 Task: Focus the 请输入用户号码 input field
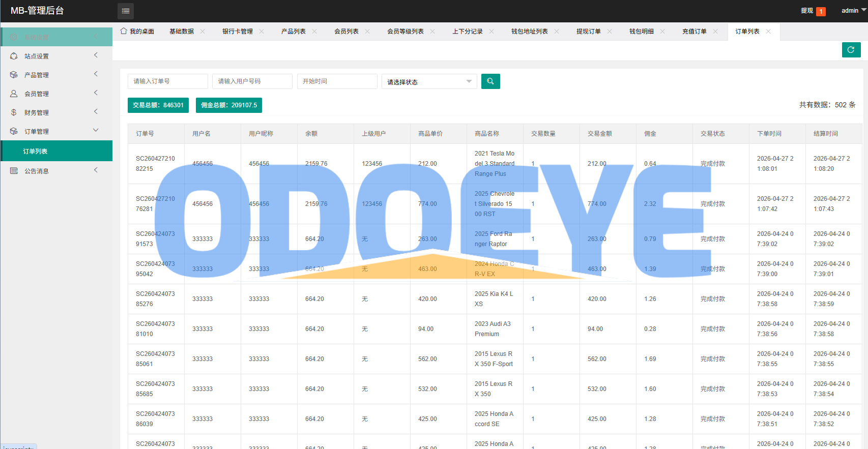[252, 81]
